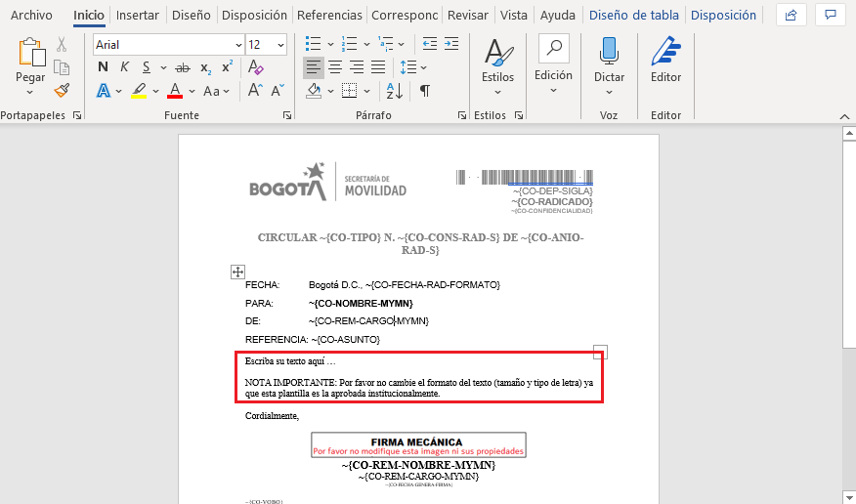Open the Arial font name dropdown

(238, 45)
